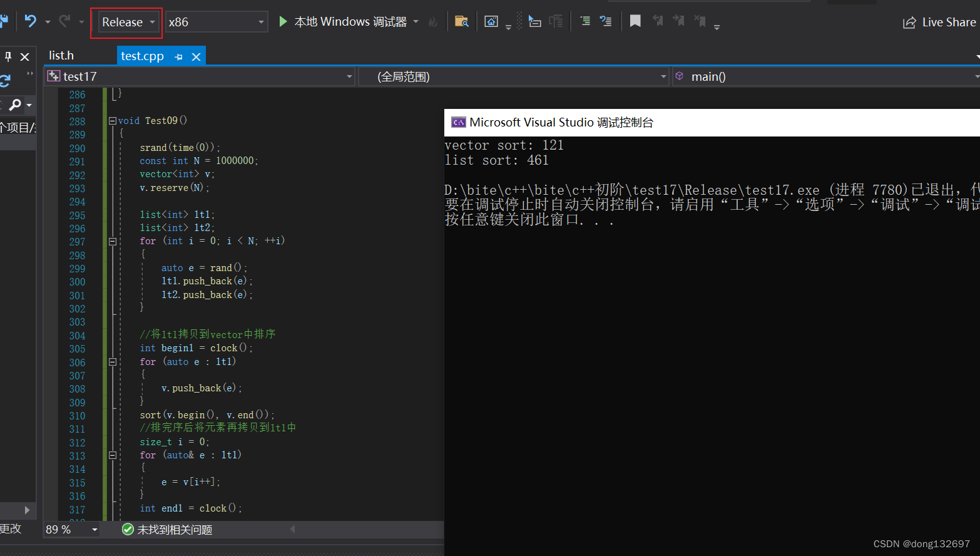Click the debug console window title bar
This screenshot has width=980, height=556.
(712, 123)
